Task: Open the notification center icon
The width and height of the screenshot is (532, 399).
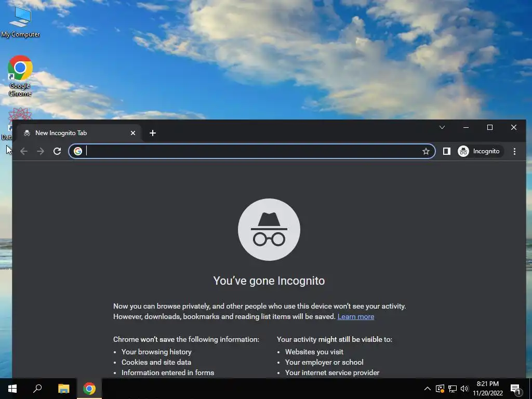Action: coord(516,389)
